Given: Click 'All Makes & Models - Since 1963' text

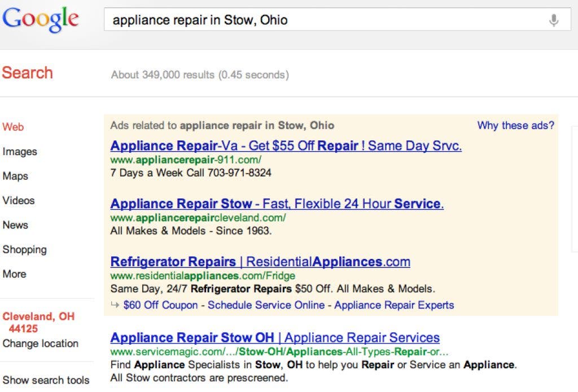Looking at the screenshot, I should pyautogui.click(x=191, y=231).
